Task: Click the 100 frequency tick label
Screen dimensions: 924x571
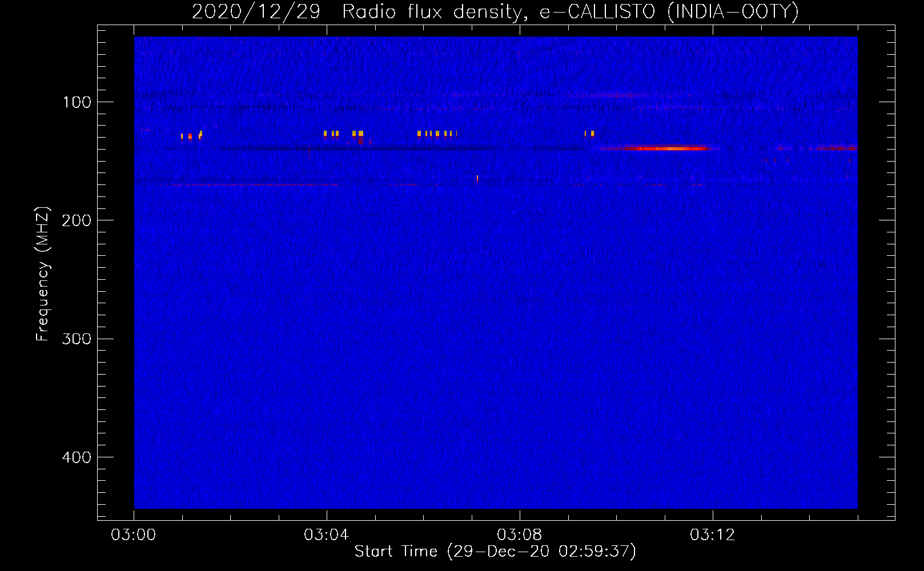Action: click(x=77, y=102)
